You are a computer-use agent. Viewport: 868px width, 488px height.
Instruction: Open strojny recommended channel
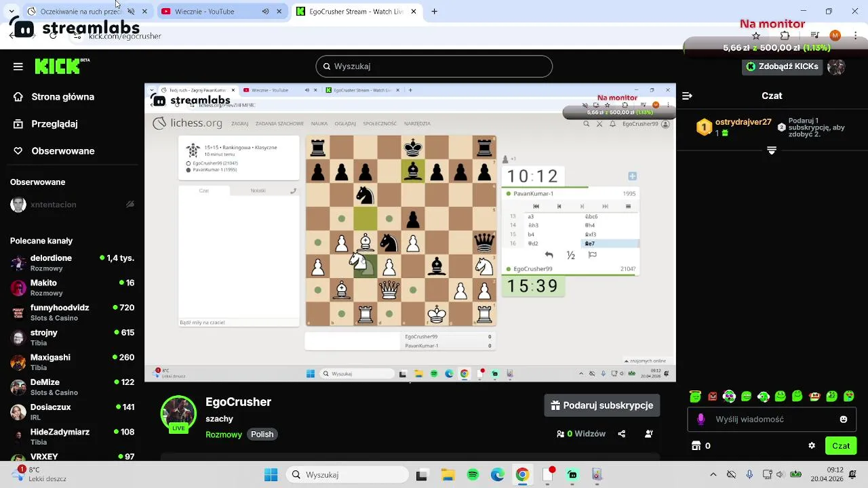pyautogui.click(x=72, y=338)
